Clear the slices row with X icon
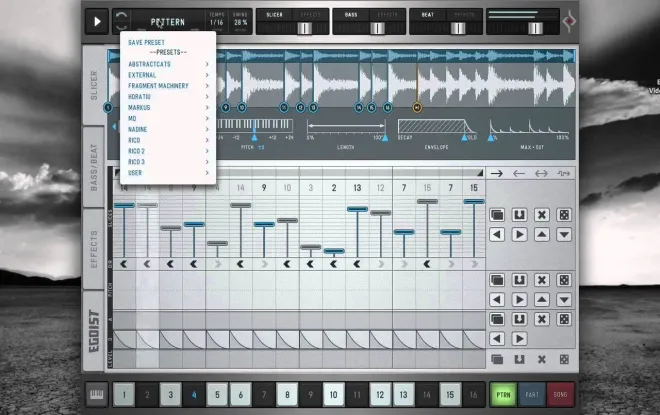Viewport: 660px width, 415px height. 541,215
